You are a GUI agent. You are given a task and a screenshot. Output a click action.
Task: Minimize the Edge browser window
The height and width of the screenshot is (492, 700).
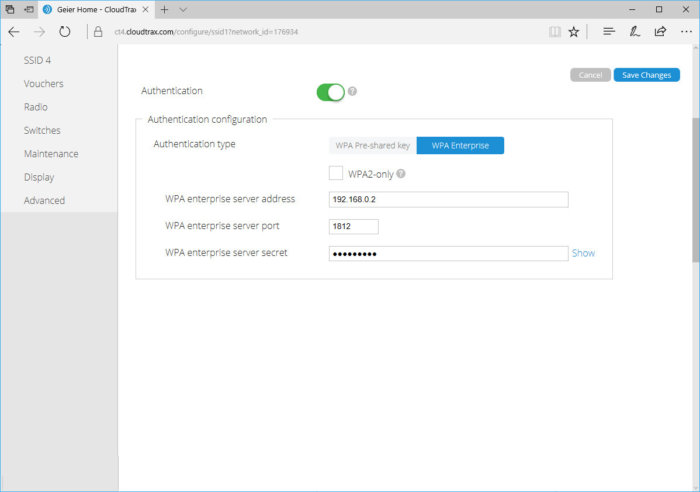632,9
